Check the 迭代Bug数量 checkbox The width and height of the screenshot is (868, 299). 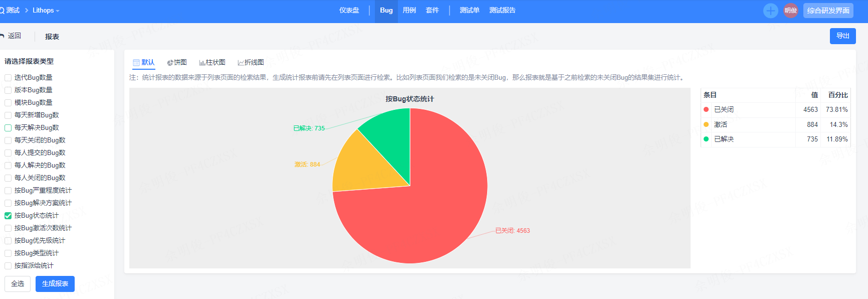coord(8,78)
